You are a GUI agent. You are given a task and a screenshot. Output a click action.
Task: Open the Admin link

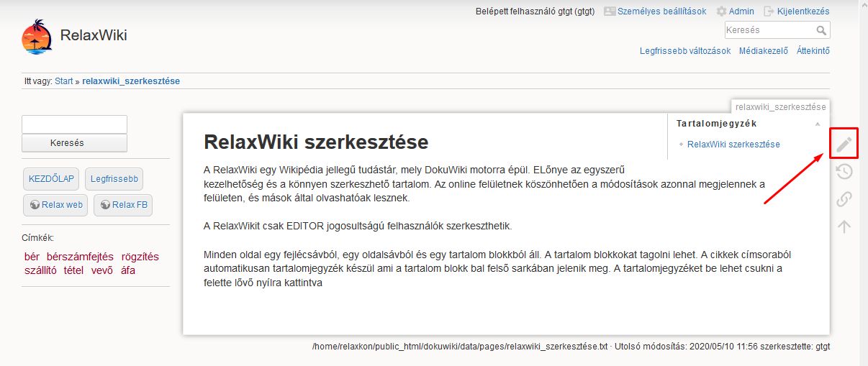pos(741,12)
